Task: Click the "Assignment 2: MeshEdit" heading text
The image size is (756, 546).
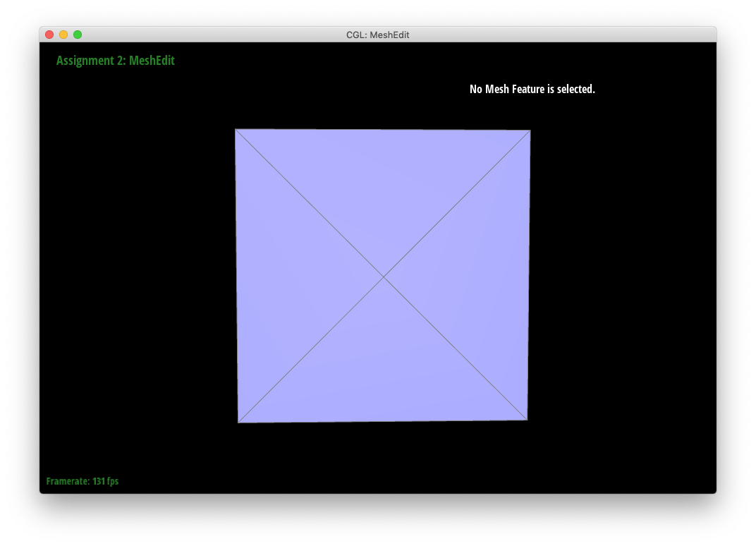Action: tap(116, 61)
